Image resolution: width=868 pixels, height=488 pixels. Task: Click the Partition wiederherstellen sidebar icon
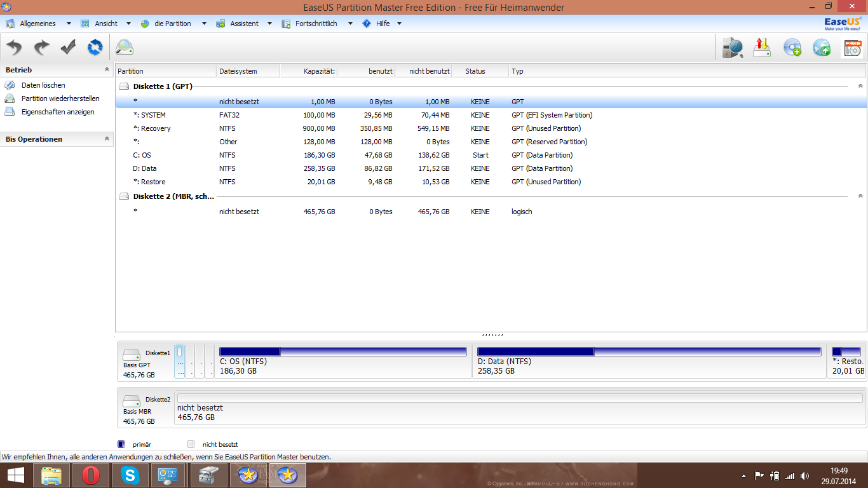coord(10,98)
